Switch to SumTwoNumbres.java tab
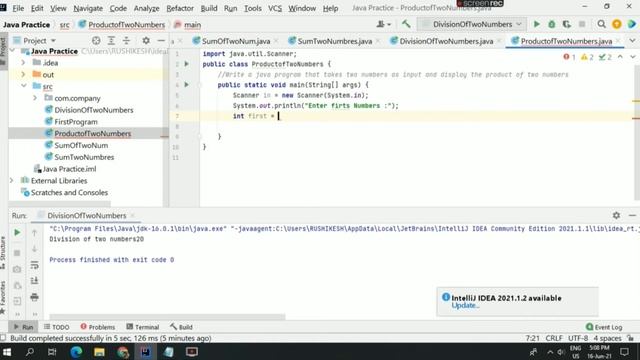This screenshot has width=640, height=360. click(334, 41)
